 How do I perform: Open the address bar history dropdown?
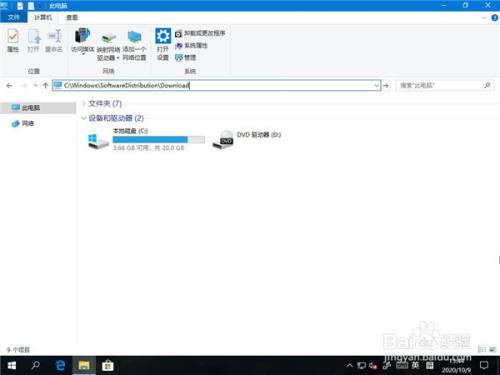tap(376, 85)
